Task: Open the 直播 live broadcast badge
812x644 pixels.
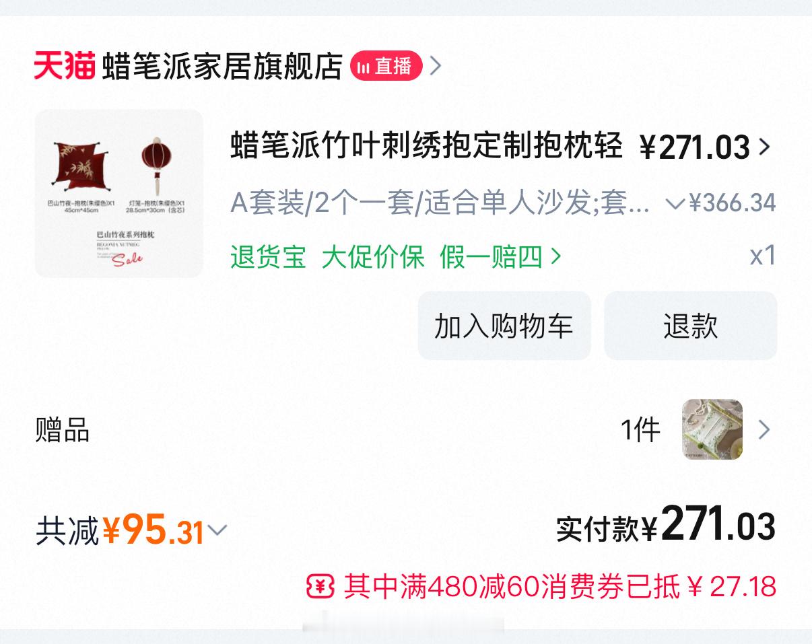Action: [x=386, y=66]
